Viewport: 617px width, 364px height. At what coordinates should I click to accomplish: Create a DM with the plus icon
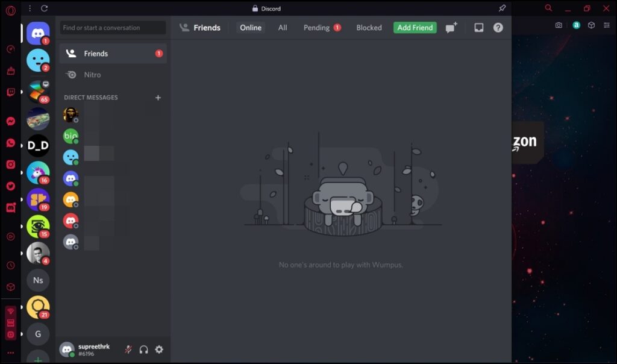point(158,98)
